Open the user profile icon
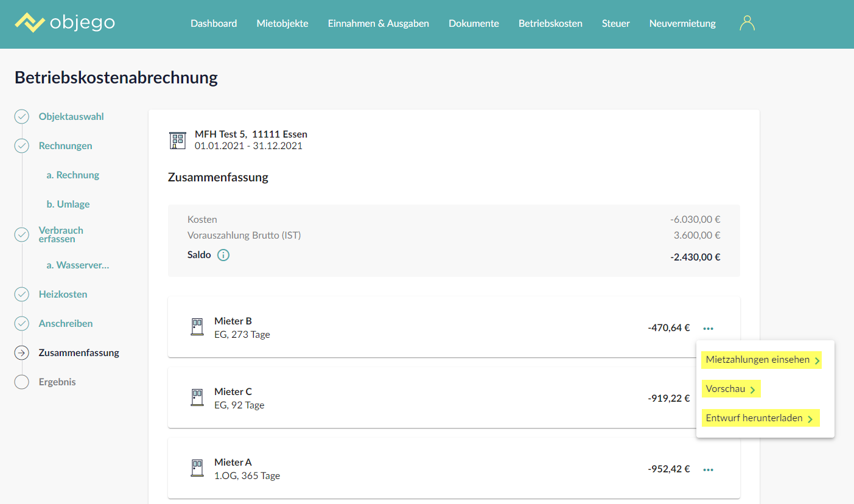The image size is (854, 504). (x=747, y=23)
